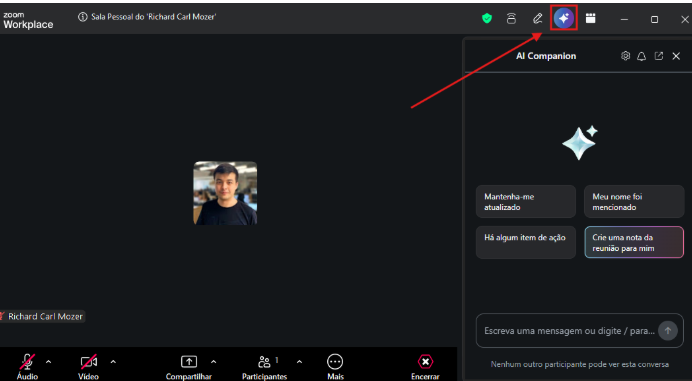This screenshot has height=381, width=692.
Task: Select 'Crie uma nota da reunião para mim'
Action: pos(634,242)
